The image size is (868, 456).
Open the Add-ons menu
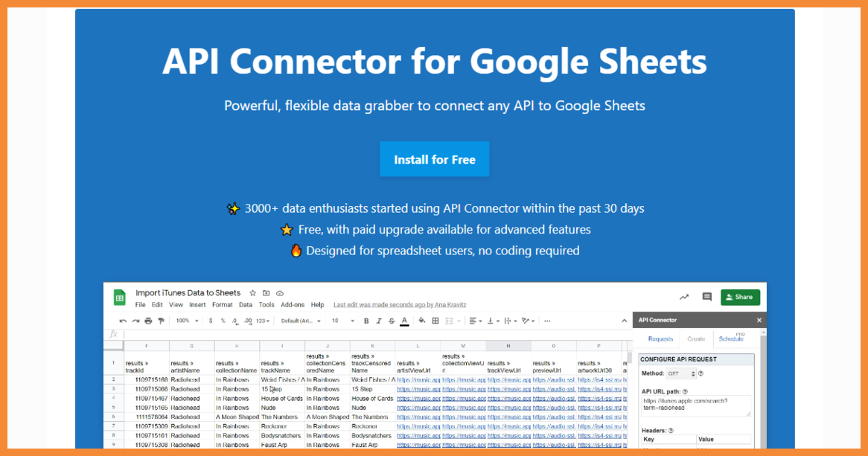[x=293, y=305]
